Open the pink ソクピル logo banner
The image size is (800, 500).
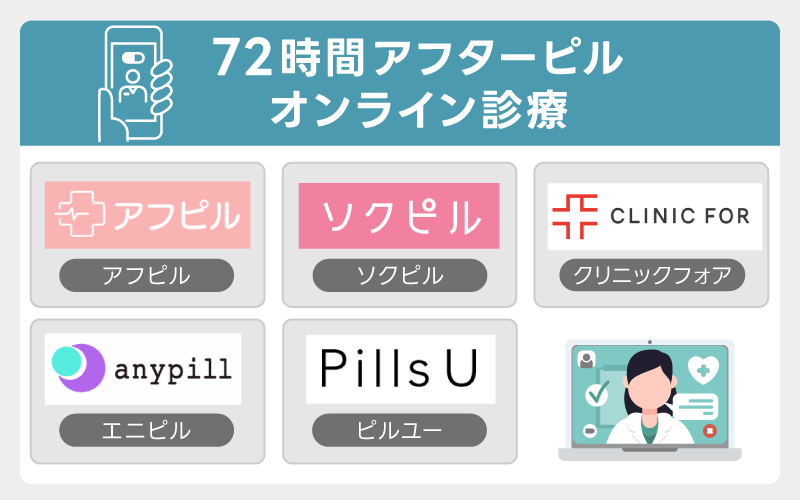point(399,216)
